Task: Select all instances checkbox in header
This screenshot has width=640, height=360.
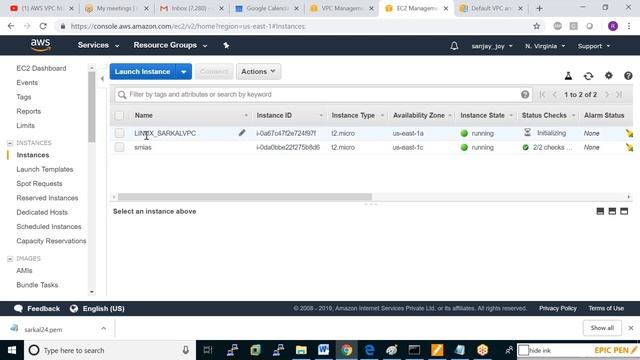Action: coord(119,116)
